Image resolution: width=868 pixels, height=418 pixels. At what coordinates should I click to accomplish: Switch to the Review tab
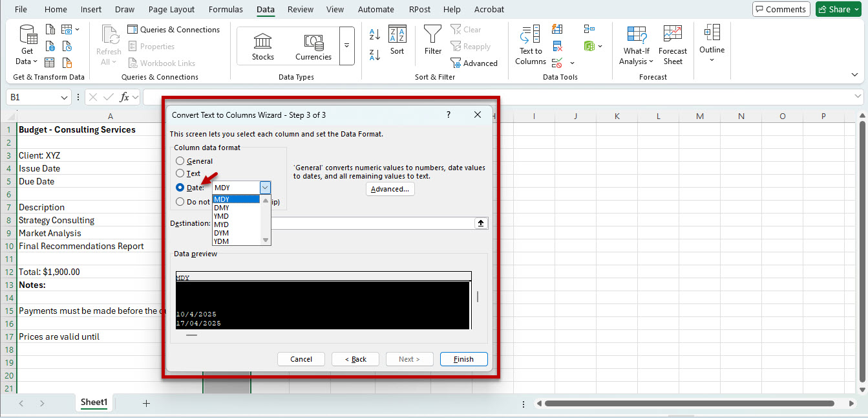click(301, 9)
